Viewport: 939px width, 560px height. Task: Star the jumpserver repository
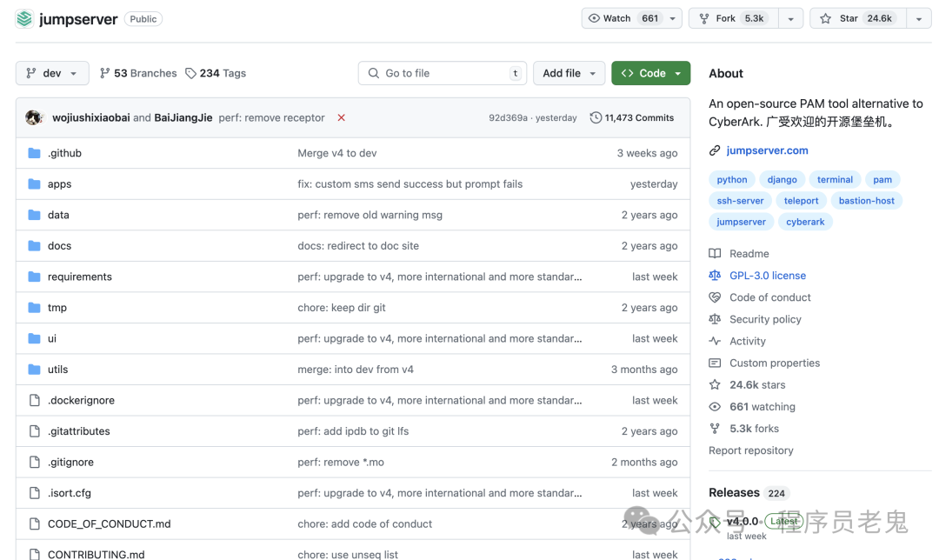click(859, 18)
